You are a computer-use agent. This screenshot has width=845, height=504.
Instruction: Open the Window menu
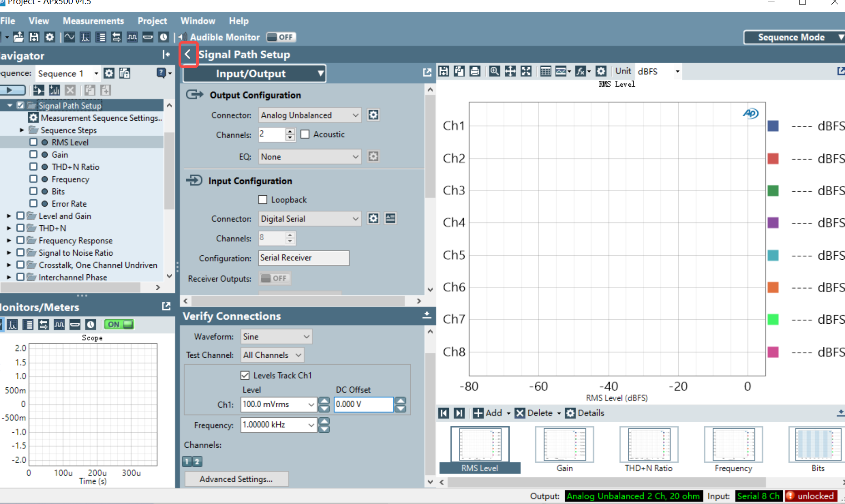[198, 21]
